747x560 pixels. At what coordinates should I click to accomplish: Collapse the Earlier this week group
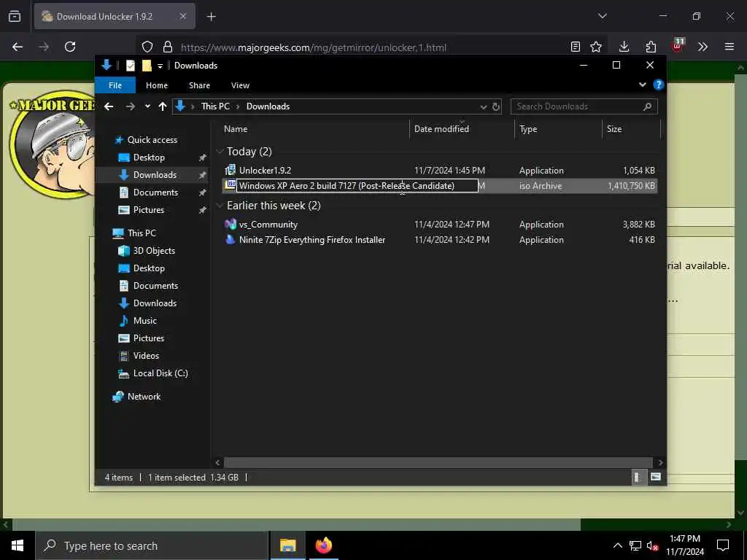click(x=220, y=206)
